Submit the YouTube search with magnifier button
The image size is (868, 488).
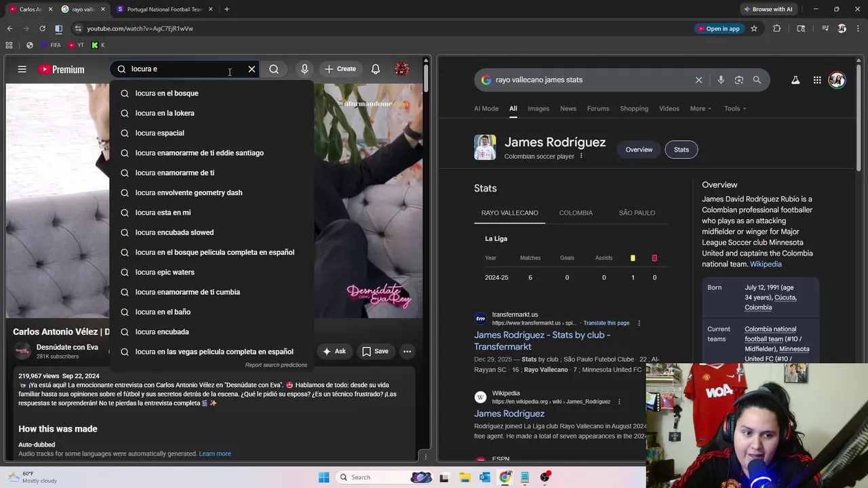274,69
